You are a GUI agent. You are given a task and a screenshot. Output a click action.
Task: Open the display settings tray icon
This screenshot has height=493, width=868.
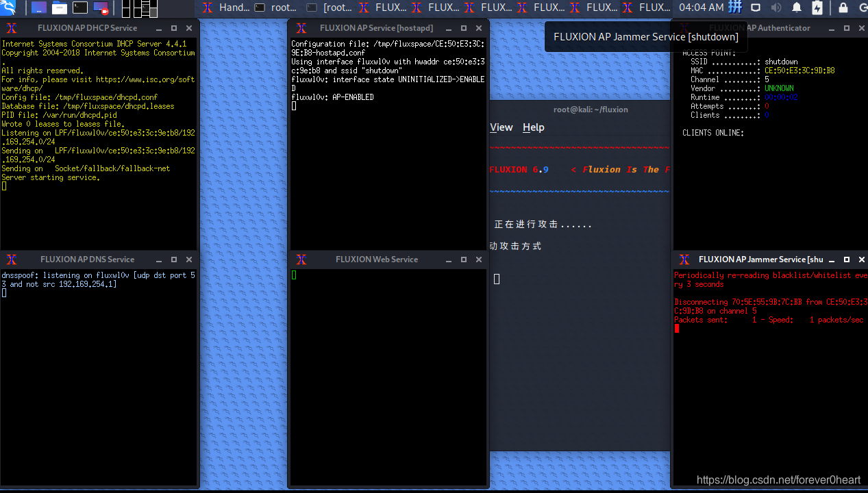point(756,8)
